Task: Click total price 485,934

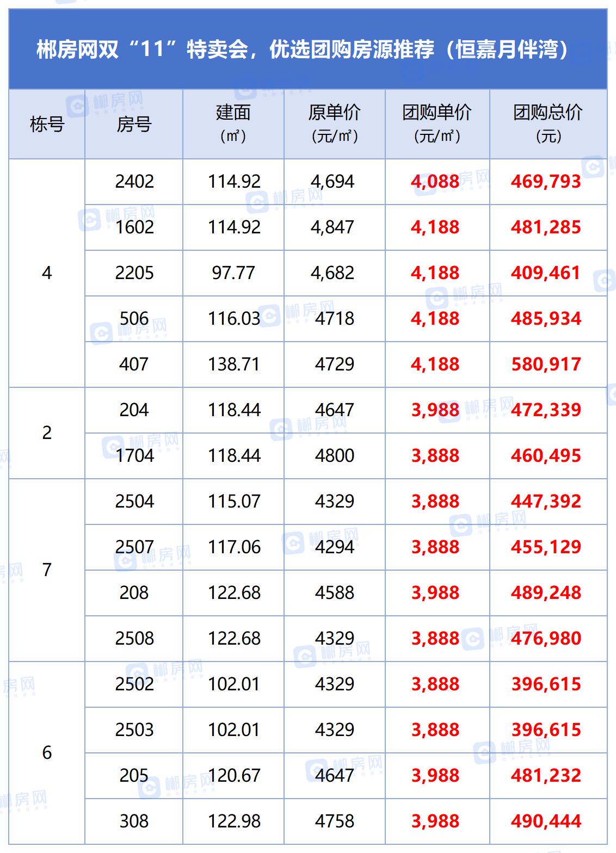Action: [x=546, y=319]
